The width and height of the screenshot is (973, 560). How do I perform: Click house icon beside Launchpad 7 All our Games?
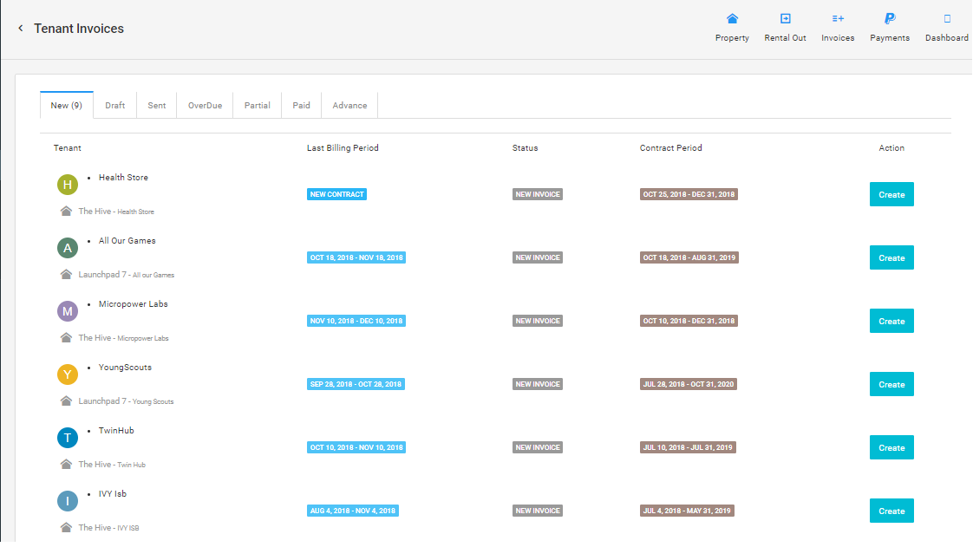pyautogui.click(x=66, y=275)
